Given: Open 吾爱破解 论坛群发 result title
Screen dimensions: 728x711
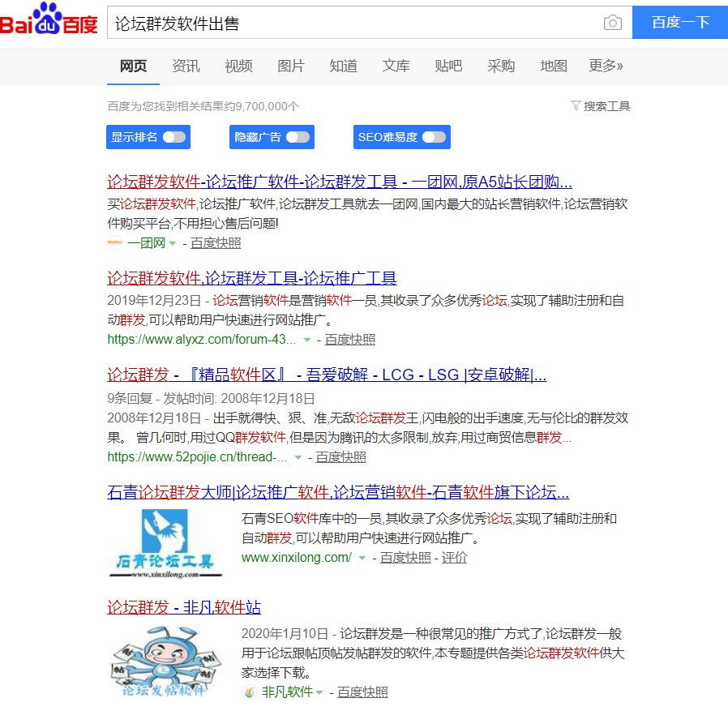Looking at the screenshot, I should [x=327, y=375].
